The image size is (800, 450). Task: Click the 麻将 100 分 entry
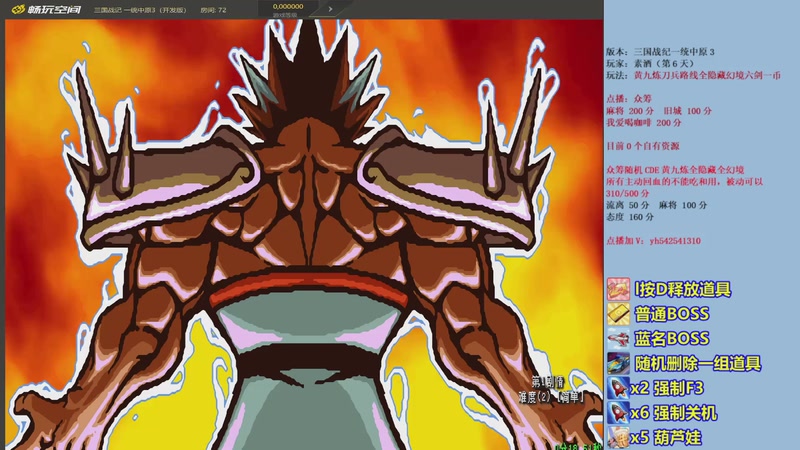[x=683, y=205]
